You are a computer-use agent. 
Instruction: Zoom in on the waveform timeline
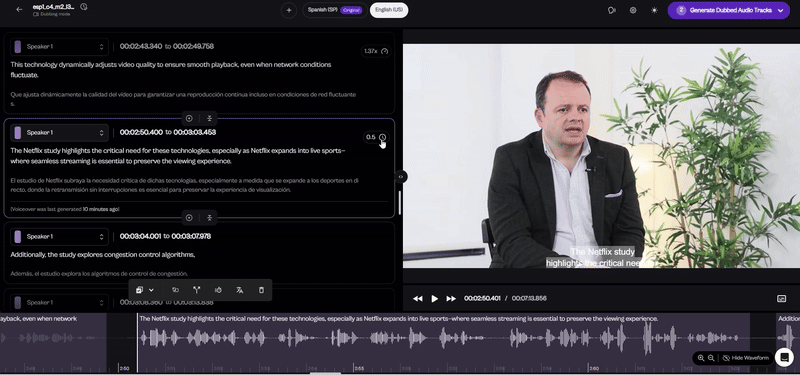click(701, 358)
